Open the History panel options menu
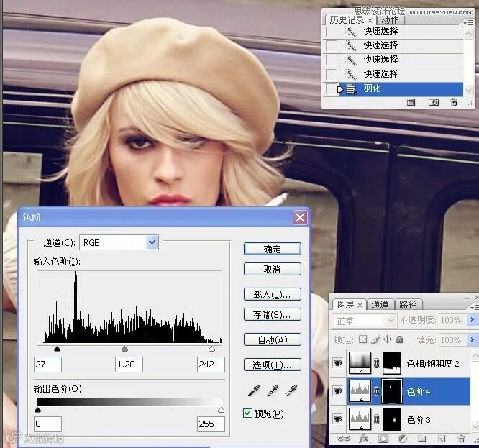 pos(468,22)
